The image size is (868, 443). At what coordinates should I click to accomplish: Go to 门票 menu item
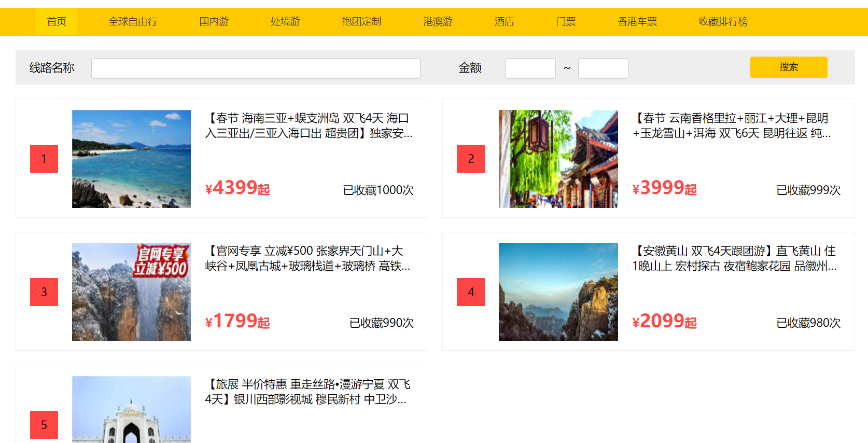[x=566, y=22]
